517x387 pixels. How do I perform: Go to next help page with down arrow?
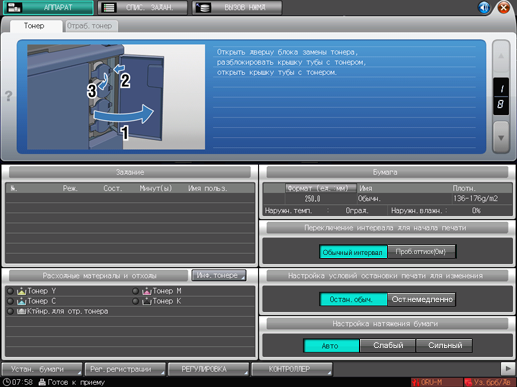click(501, 137)
